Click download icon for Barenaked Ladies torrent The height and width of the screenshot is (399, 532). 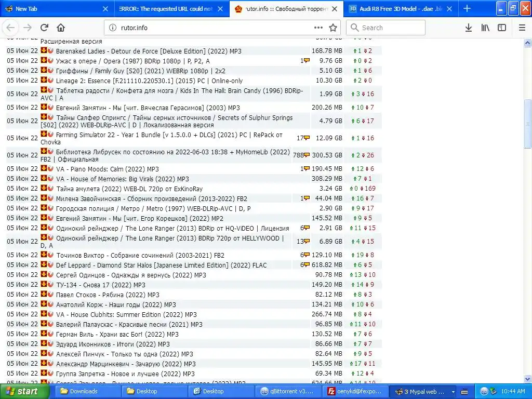click(44, 50)
